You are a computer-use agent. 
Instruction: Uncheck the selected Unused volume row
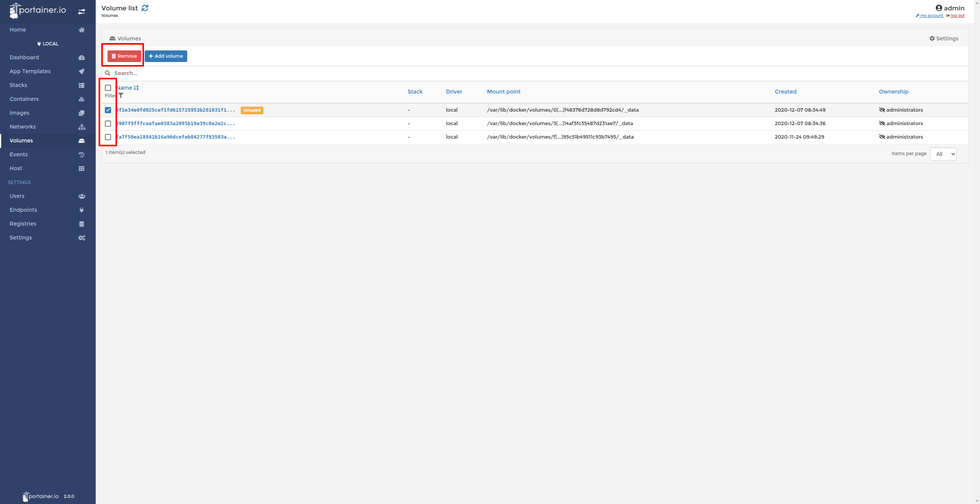[108, 110]
